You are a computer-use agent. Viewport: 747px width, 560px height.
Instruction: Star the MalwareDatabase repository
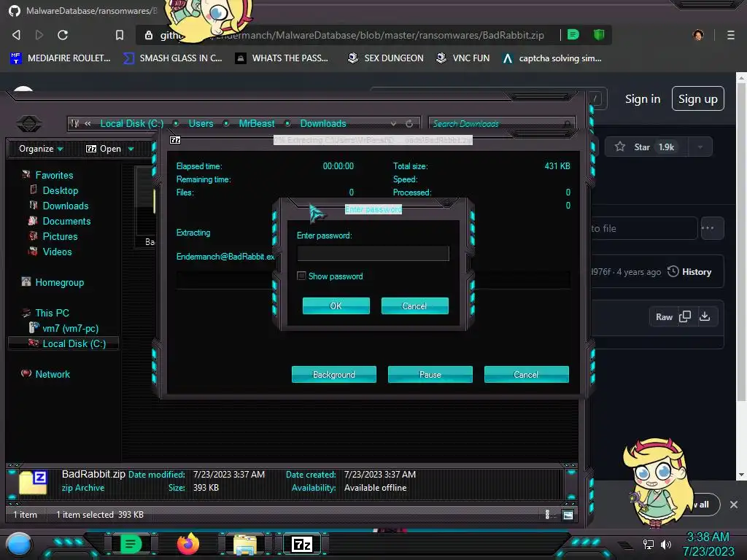pos(645,147)
